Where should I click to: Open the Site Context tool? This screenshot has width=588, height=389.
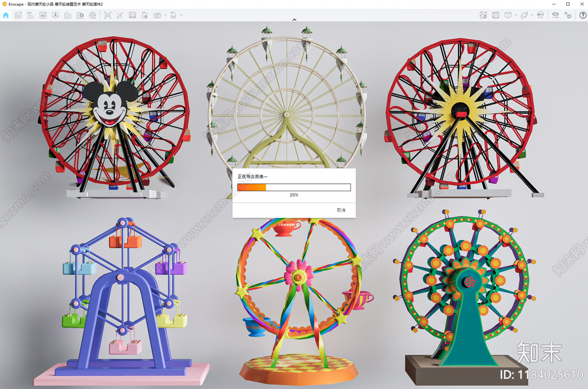[55, 15]
